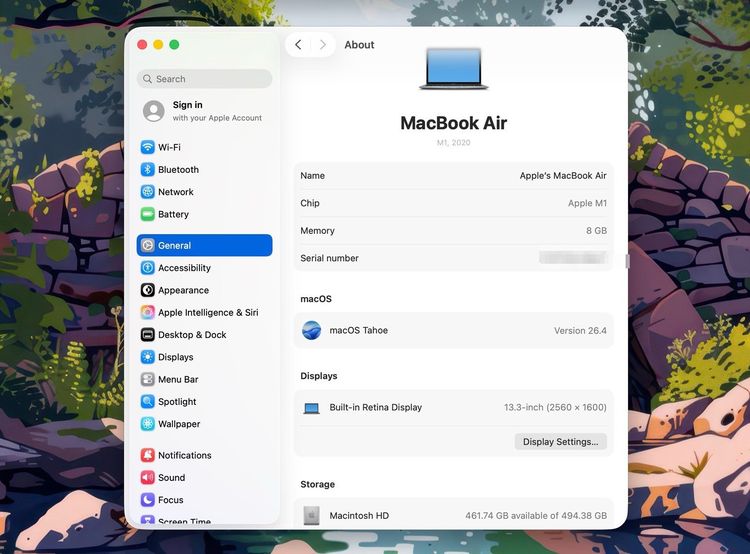Viewport: 750px width, 554px height.
Task: Select the General gear icon
Action: point(148,245)
